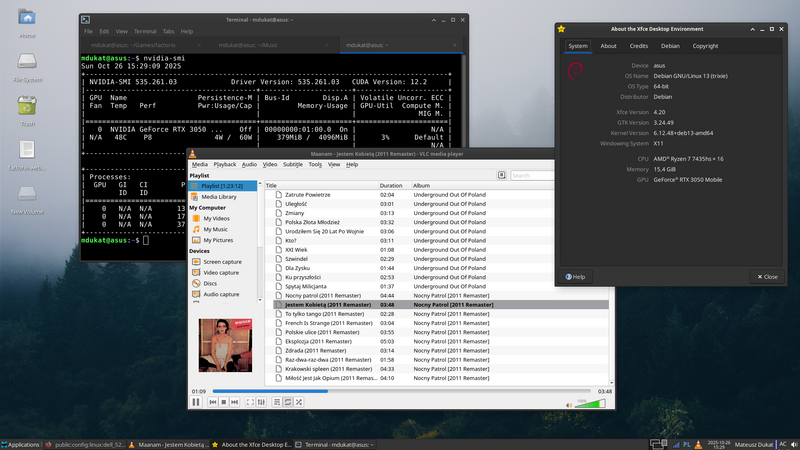The width and height of the screenshot is (800, 450).
Task: Sort playlist by Duration column header
Action: click(x=391, y=185)
